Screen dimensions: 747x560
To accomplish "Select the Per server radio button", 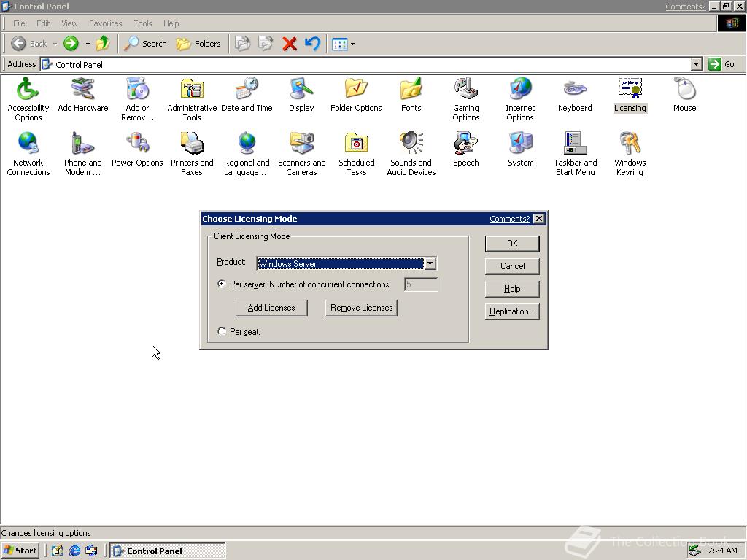I will coord(222,284).
